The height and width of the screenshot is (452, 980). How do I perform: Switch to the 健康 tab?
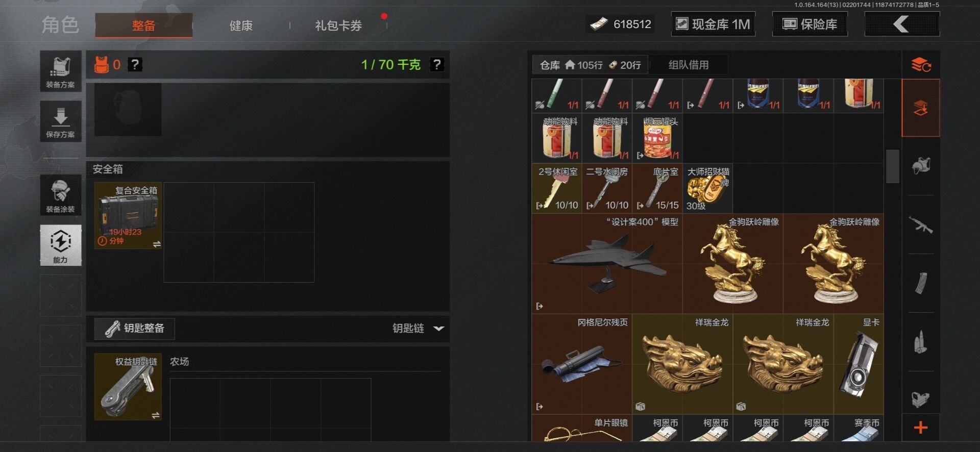coord(241,26)
